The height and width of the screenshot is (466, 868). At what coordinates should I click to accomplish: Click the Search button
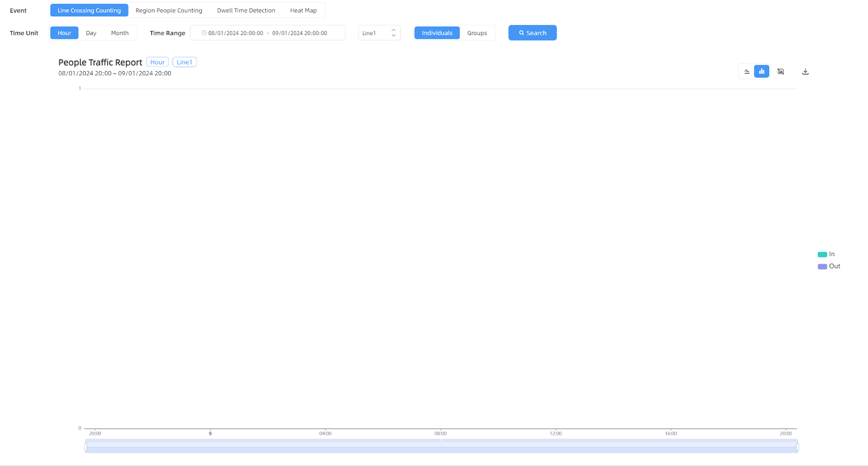pos(532,33)
